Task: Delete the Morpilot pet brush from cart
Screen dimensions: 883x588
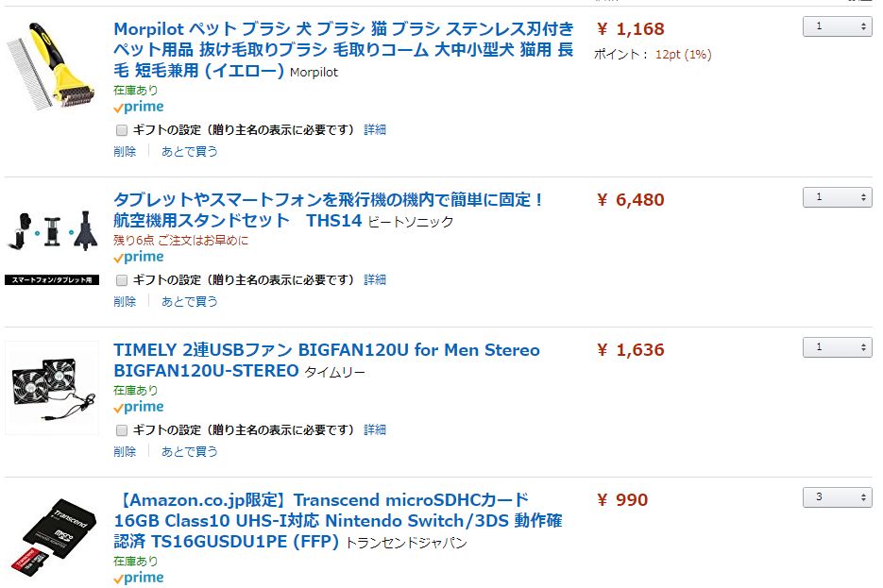Action: pyautogui.click(x=125, y=151)
